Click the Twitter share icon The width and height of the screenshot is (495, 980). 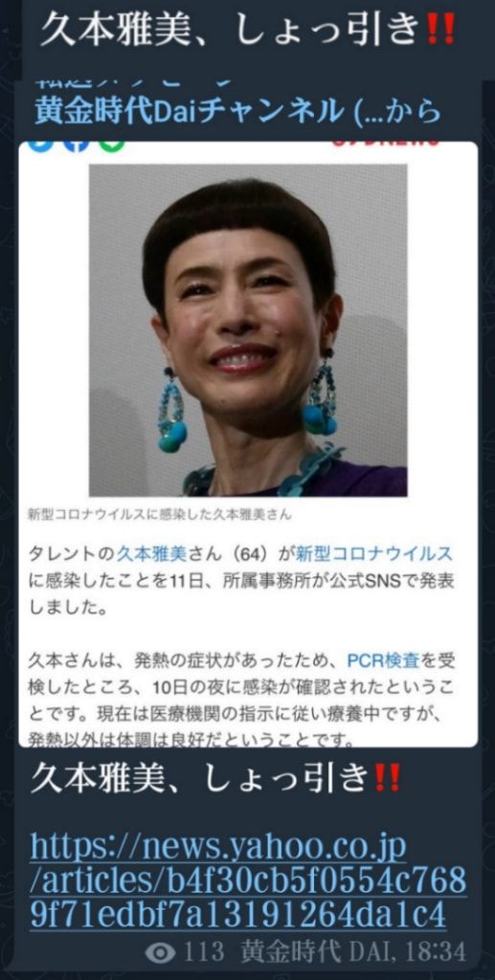coord(43,145)
